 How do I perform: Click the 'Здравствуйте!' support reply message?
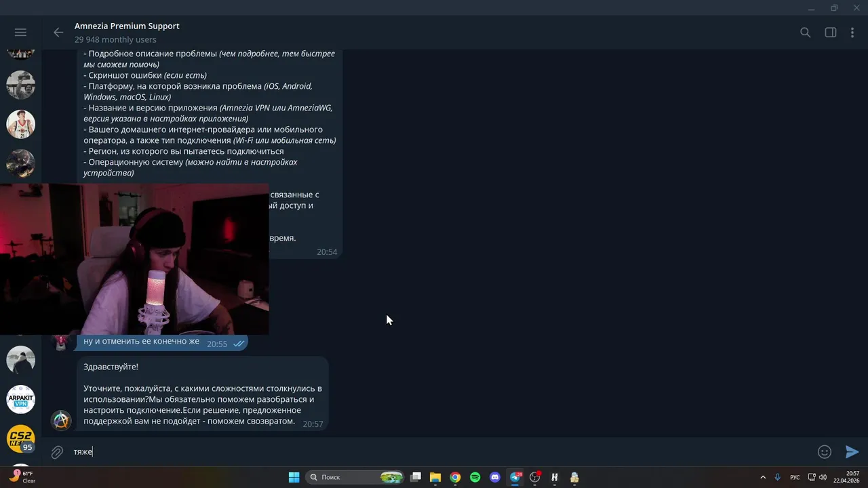tap(202, 394)
